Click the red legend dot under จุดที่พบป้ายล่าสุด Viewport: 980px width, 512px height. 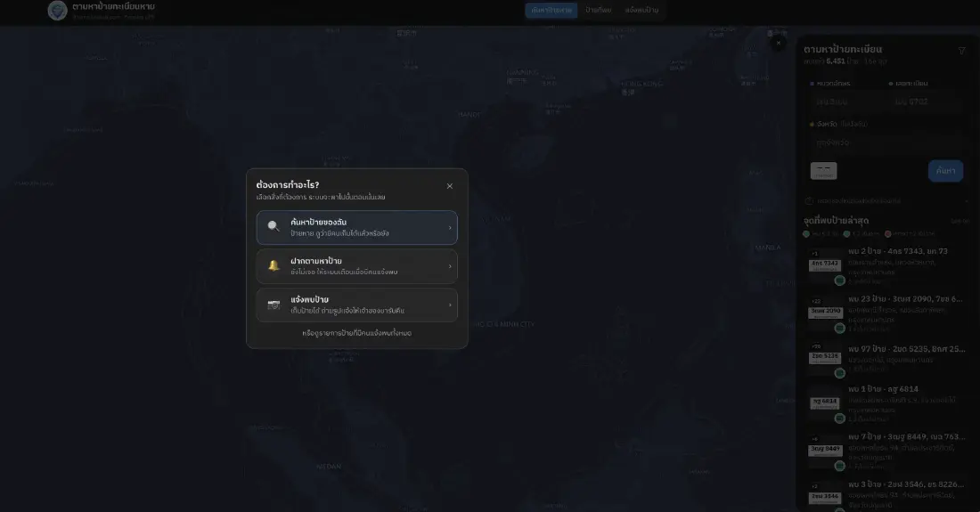point(887,234)
